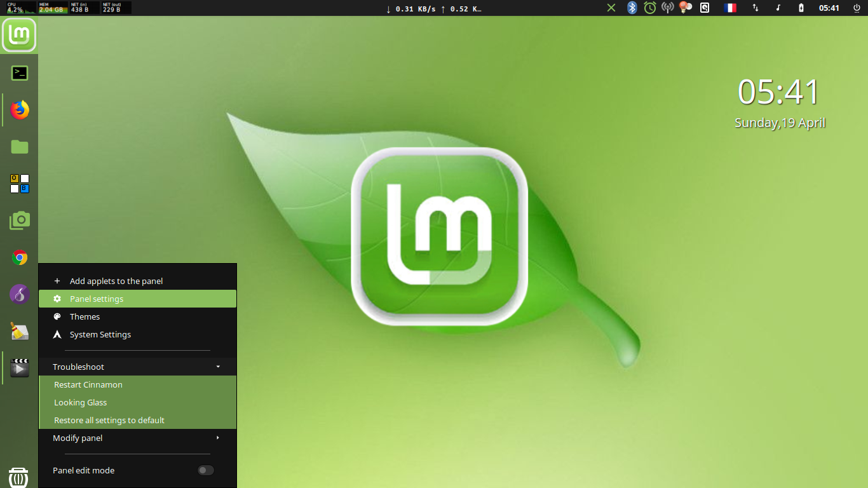Viewport: 868px width, 488px height.
Task: Open the Bluetooth tray applet
Action: click(632, 8)
